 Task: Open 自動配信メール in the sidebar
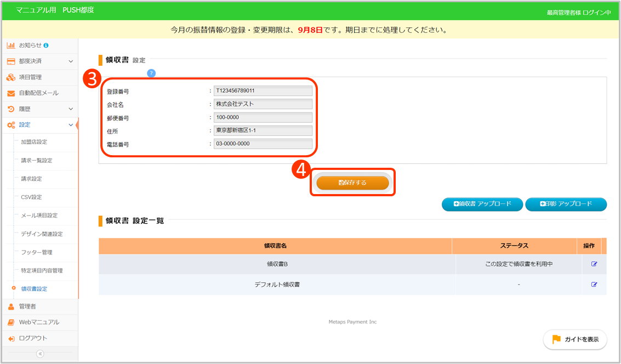point(38,93)
